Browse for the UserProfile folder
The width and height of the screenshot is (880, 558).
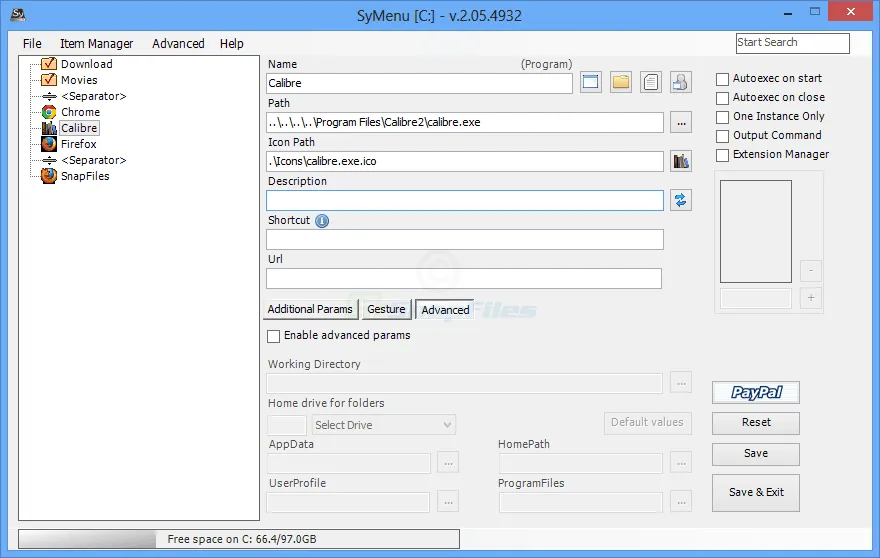point(448,502)
